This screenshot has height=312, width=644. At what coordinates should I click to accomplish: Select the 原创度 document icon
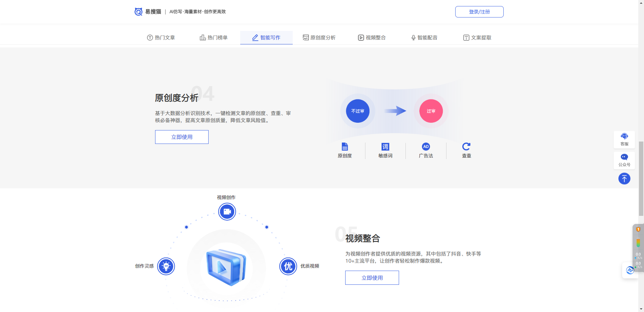[x=345, y=147]
